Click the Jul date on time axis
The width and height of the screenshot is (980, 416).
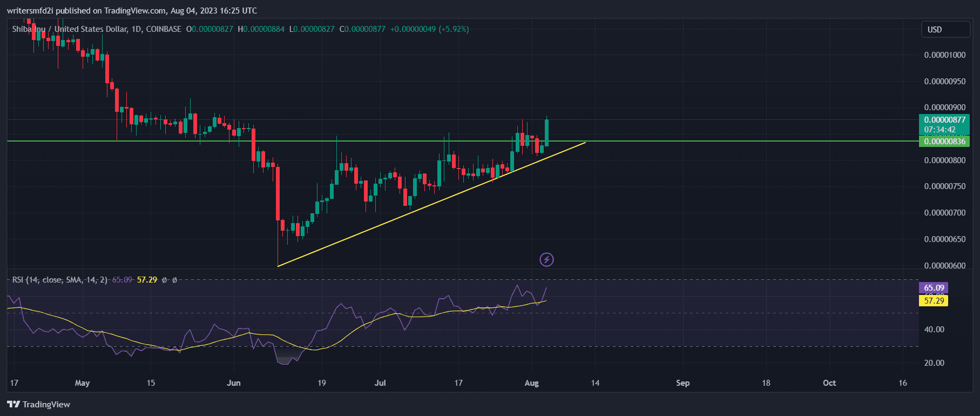click(380, 383)
